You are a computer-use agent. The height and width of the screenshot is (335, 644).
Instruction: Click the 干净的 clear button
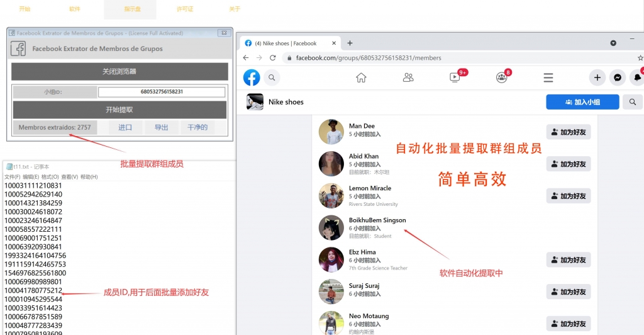pos(197,127)
